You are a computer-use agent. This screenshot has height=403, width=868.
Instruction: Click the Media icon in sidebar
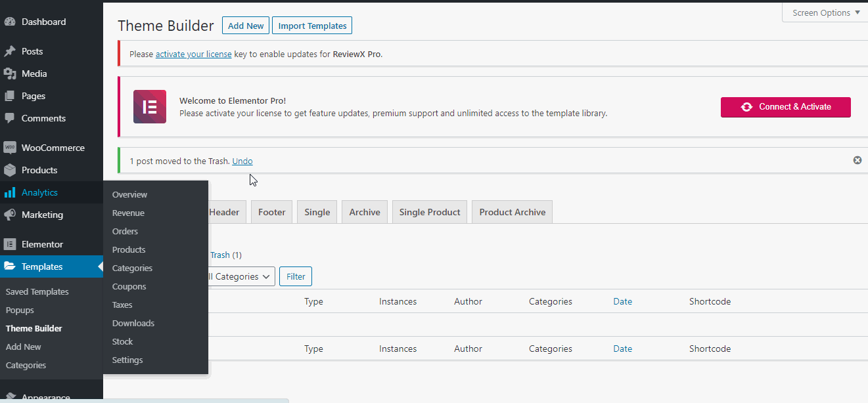(9, 74)
